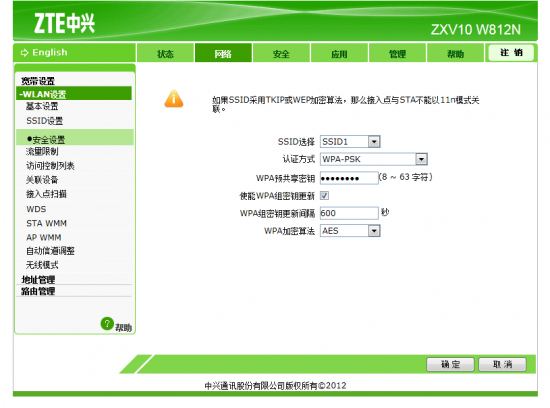Click the arrow icon beside English

[25, 53]
